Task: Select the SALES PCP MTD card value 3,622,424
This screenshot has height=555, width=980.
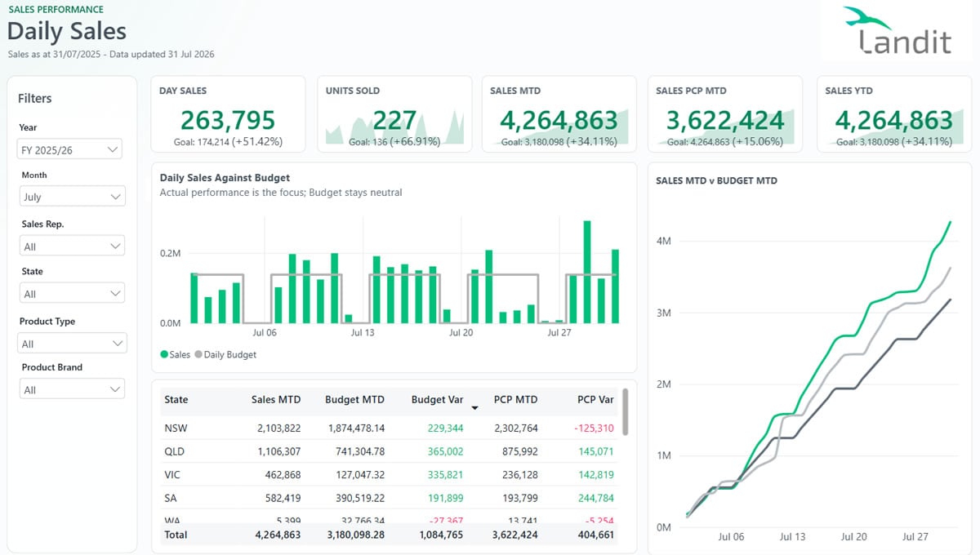Action: pyautogui.click(x=725, y=120)
